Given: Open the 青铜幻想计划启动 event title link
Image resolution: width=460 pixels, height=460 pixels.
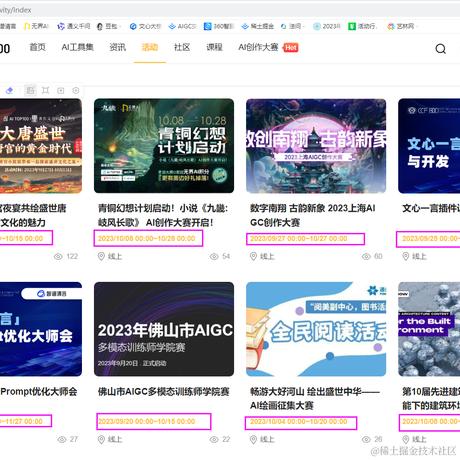Looking at the screenshot, I should coord(163,215).
